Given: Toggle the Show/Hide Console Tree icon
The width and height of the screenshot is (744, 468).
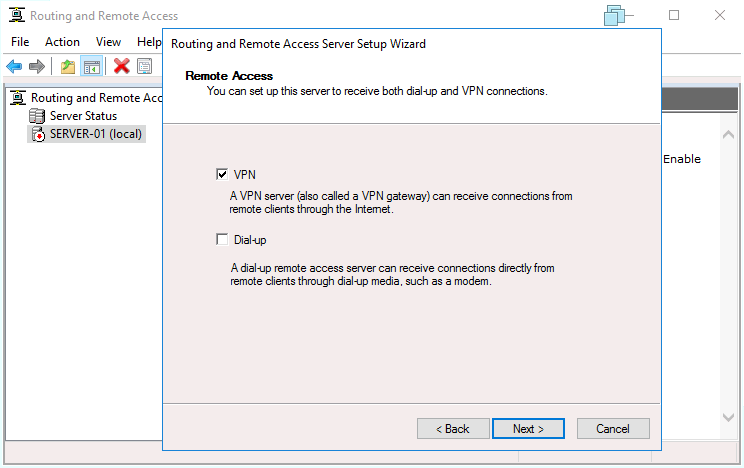Looking at the screenshot, I should (x=91, y=66).
